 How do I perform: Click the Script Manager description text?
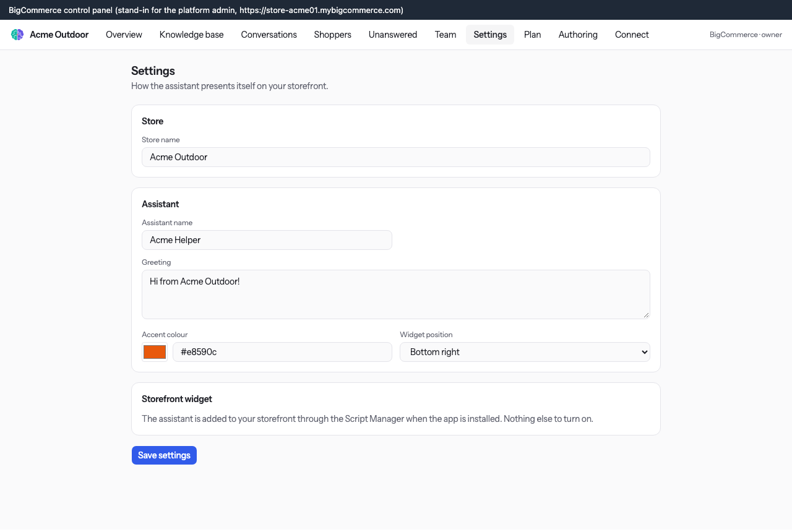point(368,419)
